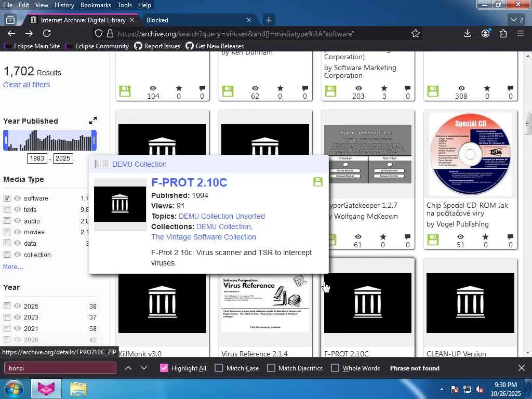Viewport: 532px width, 399px height.
Task: Reload the current archive.org page
Action: [x=47, y=33]
